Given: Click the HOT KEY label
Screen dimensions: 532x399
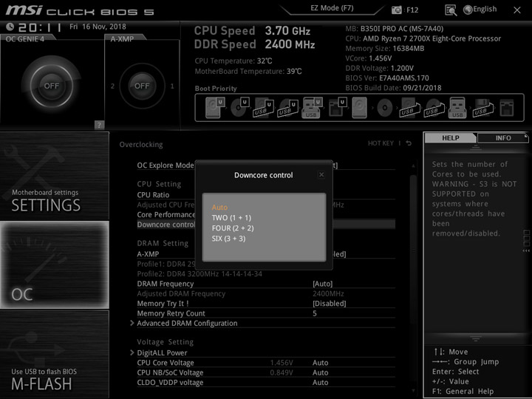Looking at the screenshot, I should click(x=381, y=143).
